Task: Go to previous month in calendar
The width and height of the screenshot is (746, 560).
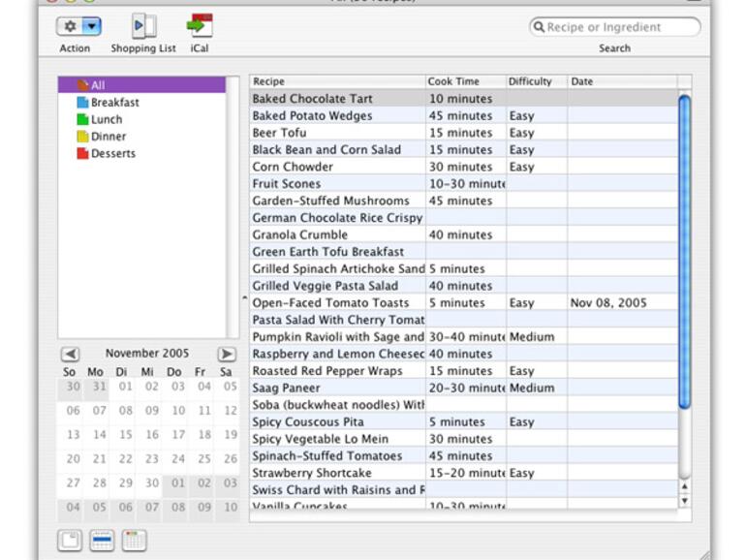Action: tap(70, 355)
